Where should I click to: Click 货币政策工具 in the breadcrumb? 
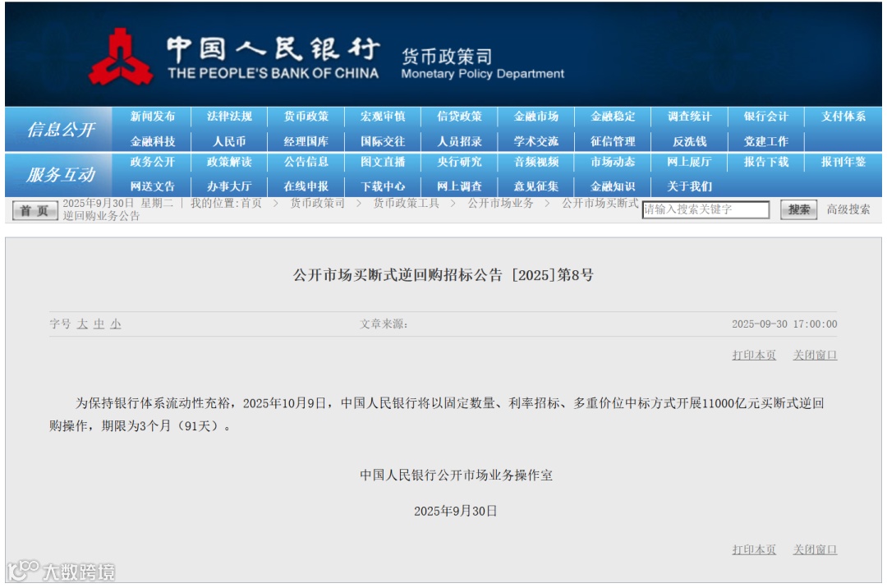coord(407,203)
